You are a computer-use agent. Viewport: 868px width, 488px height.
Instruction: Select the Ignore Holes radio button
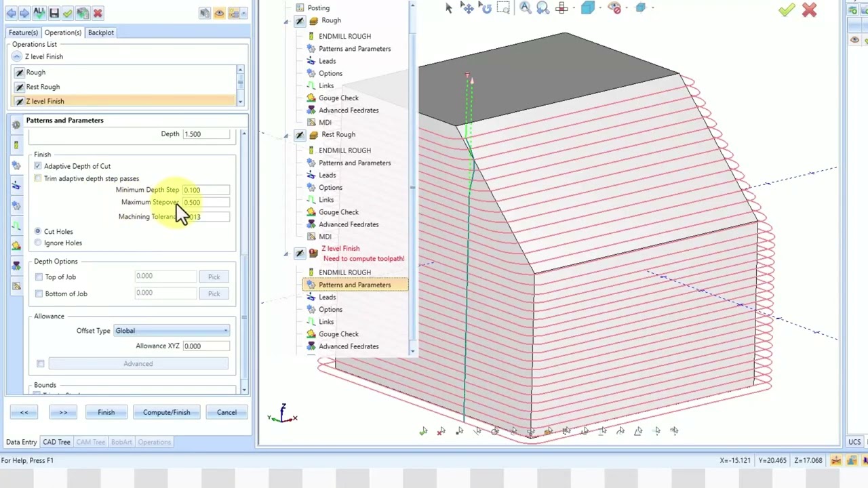38,243
